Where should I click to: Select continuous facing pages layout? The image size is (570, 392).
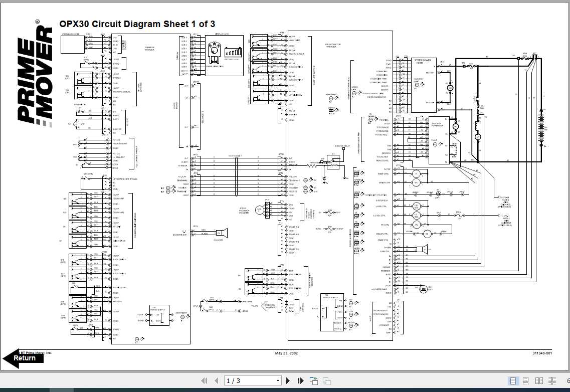click(x=552, y=381)
